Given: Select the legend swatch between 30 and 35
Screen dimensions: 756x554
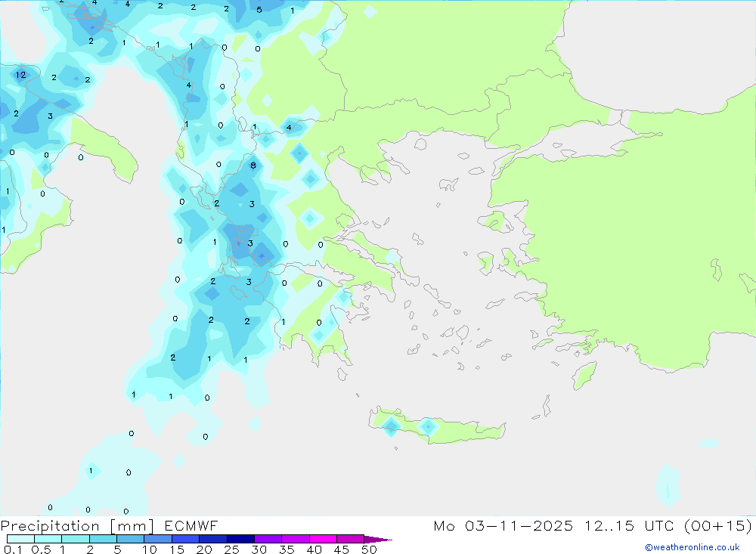Looking at the screenshot, I should (x=268, y=539).
